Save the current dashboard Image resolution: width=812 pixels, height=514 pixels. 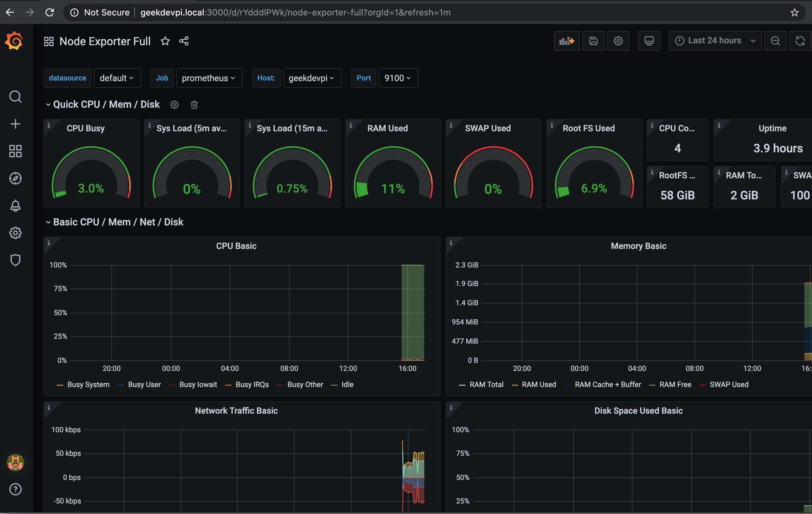coord(593,41)
